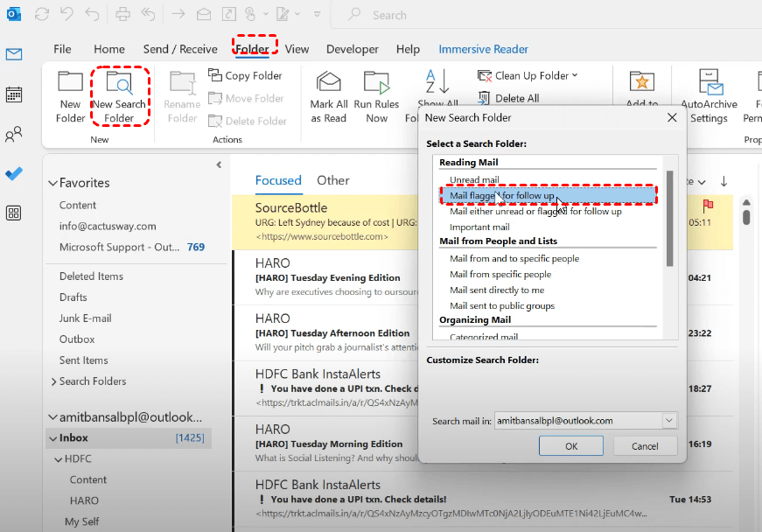The image size is (762, 532).
Task: Open the Help ribbon tab
Action: [408, 49]
